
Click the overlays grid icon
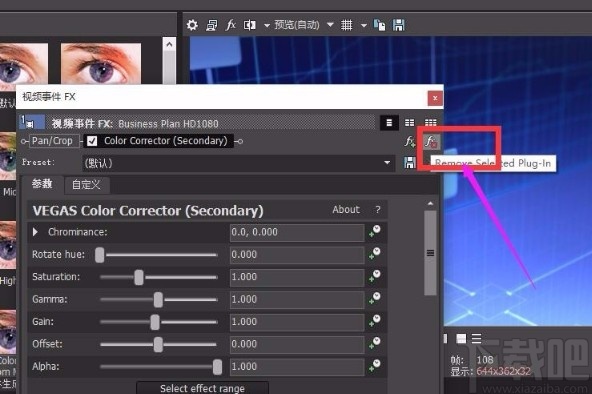tap(346, 25)
